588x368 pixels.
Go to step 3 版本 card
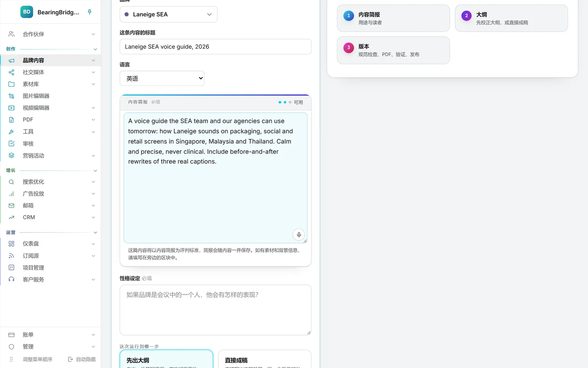(x=393, y=50)
